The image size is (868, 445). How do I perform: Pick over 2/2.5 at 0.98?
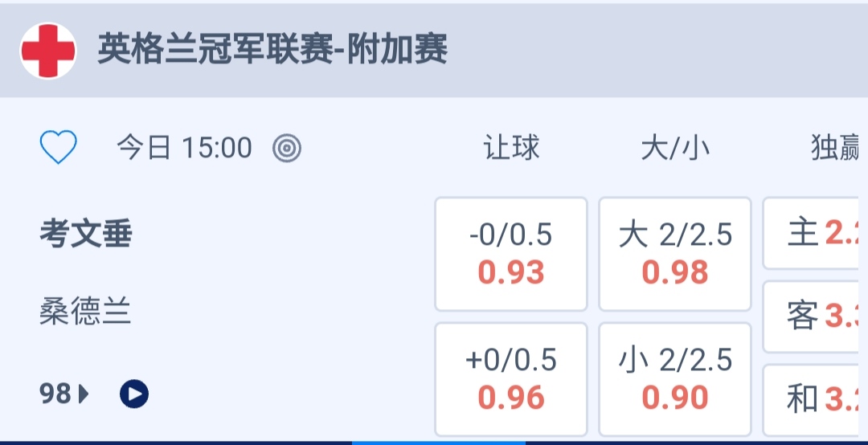click(675, 254)
